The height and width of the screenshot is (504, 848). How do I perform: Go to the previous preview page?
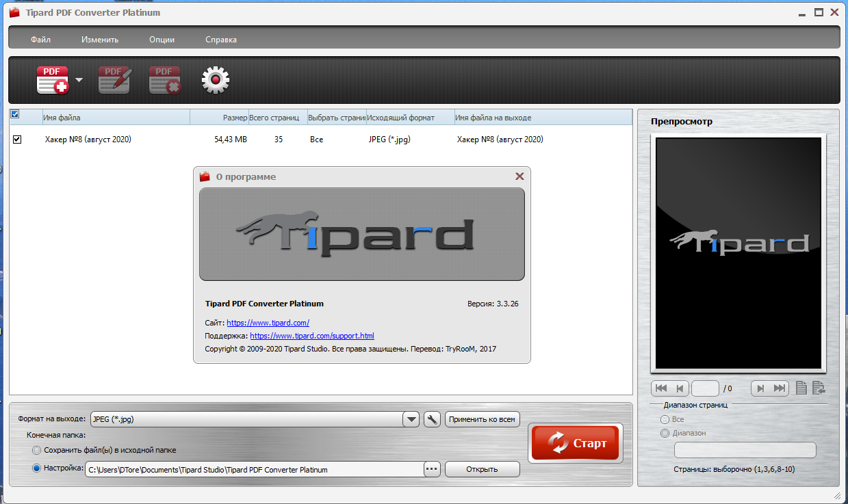(x=680, y=388)
